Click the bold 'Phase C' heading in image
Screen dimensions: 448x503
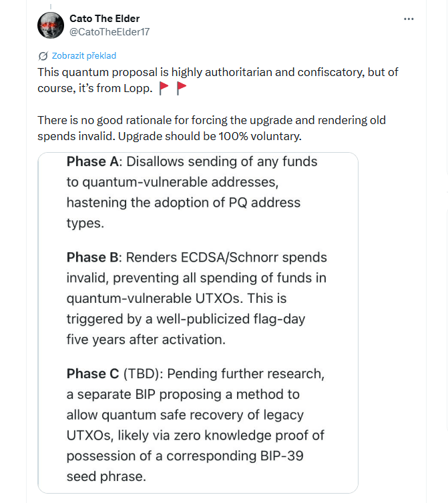pyautogui.click(x=94, y=374)
